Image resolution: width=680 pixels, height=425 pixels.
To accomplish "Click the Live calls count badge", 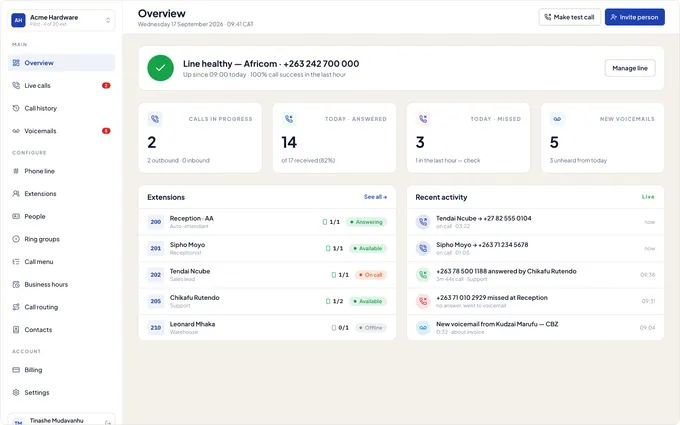I will pyautogui.click(x=106, y=85).
